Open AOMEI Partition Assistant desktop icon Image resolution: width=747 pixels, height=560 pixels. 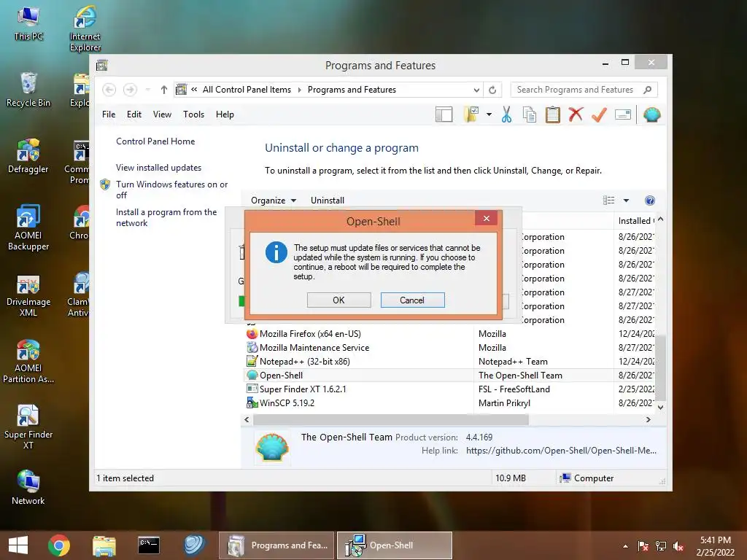[28, 362]
